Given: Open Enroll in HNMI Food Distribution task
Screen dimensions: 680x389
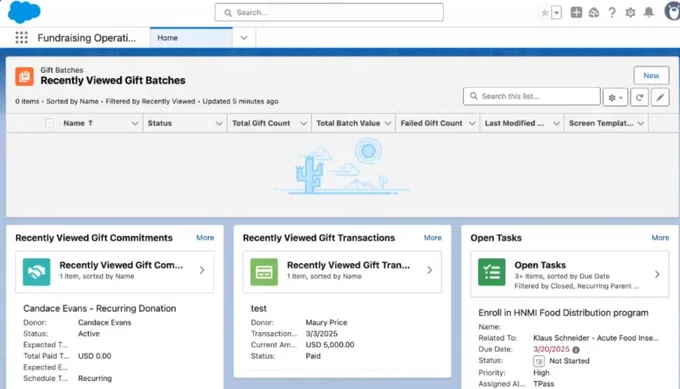Looking at the screenshot, I should click(x=563, y=313).
